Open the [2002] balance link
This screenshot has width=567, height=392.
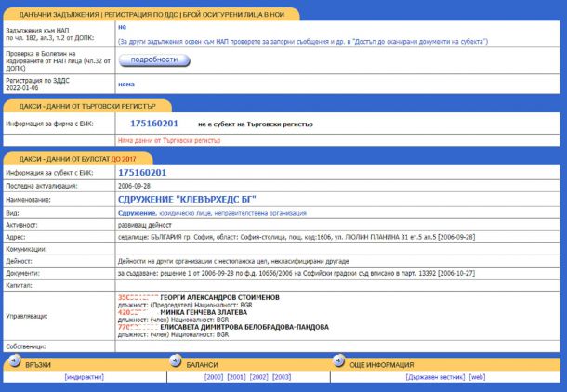tap(259, 377)
